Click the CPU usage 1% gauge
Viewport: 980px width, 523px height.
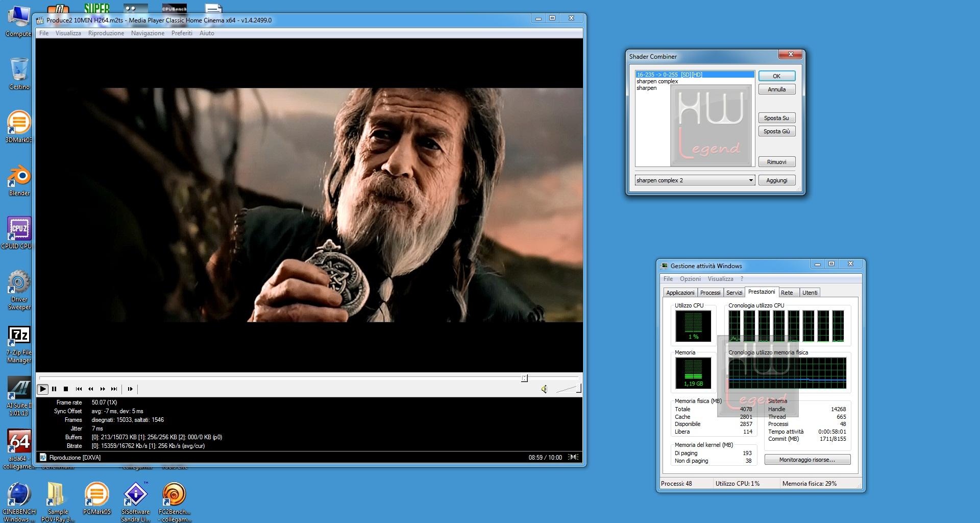(693, 326)
